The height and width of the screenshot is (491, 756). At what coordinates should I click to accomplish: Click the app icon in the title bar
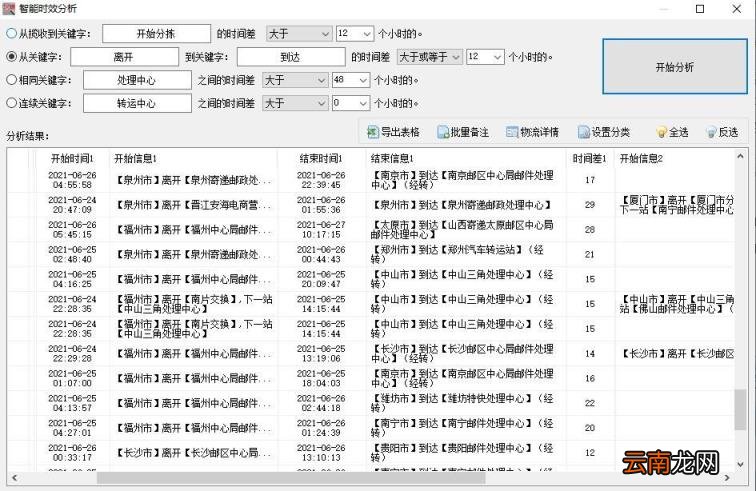click(x=9, y=8)
